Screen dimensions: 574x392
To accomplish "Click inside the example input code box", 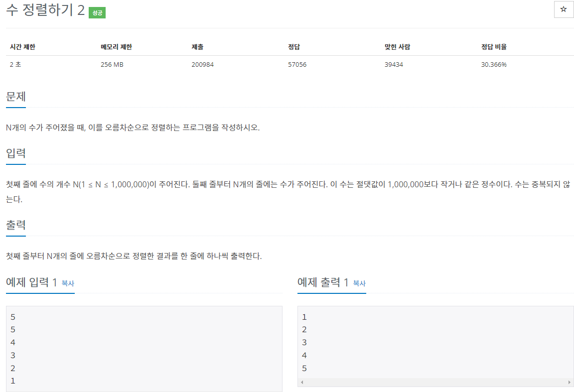I will coord(144,349).
